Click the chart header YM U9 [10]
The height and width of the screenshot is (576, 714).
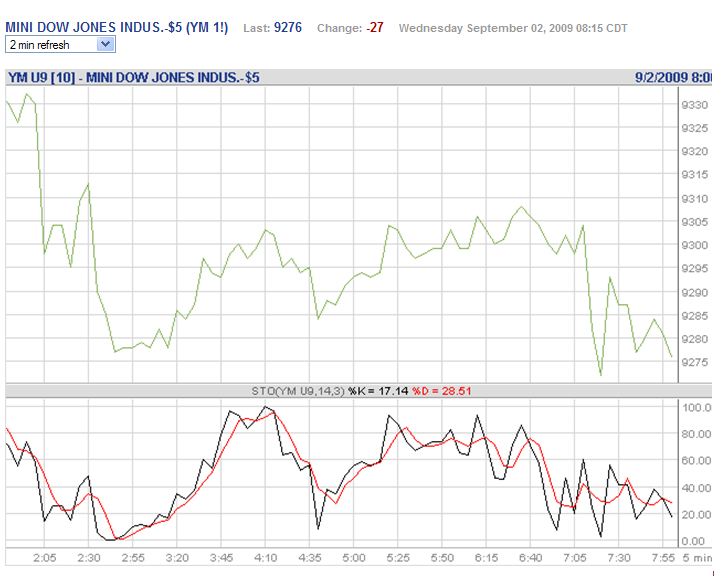tap(41, 77)
